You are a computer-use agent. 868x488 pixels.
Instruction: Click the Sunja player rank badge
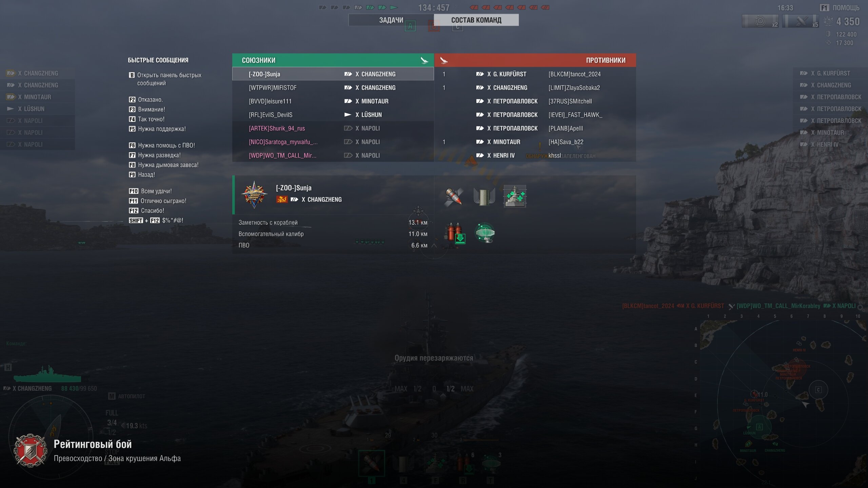(x=254, y=195)
